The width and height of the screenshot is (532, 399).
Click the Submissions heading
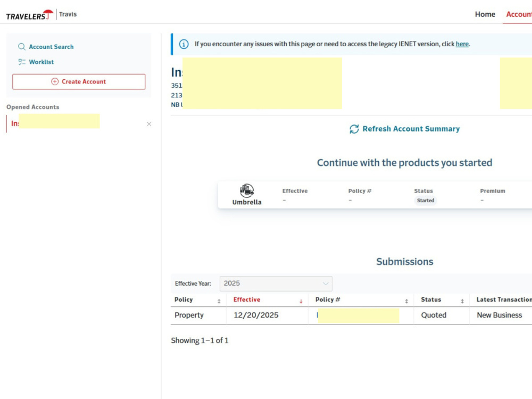pos(404,262)
